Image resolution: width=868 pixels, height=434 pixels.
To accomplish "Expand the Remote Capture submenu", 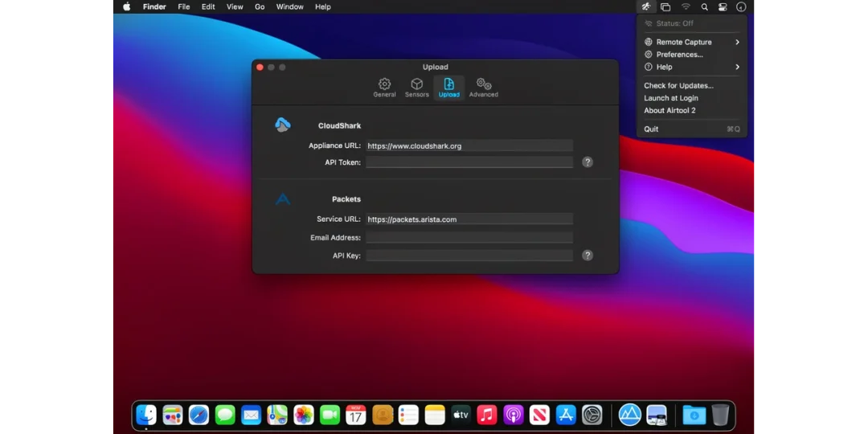I will tap(692, 42).
